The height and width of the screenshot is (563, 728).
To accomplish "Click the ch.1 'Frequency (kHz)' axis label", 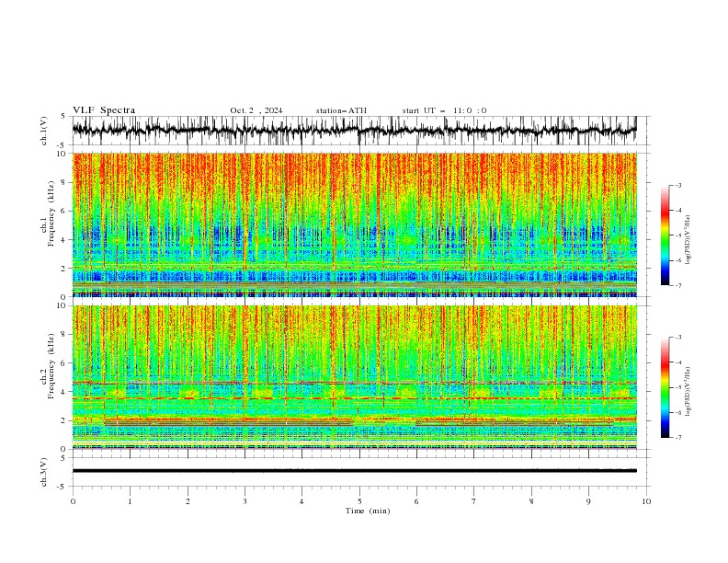I will 51,213.
